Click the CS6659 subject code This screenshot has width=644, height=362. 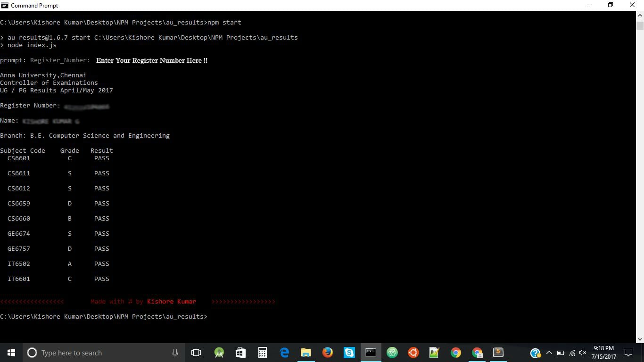[19, 203]
